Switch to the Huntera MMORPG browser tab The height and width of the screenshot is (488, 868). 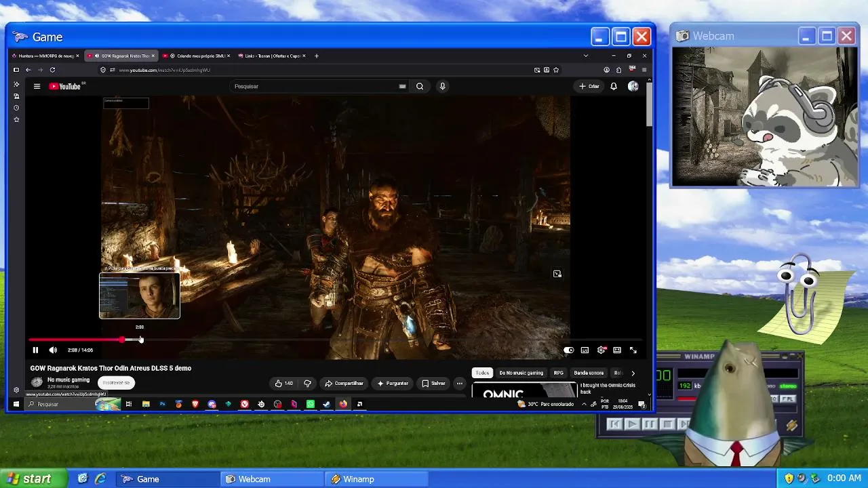[x=45, y=56]
